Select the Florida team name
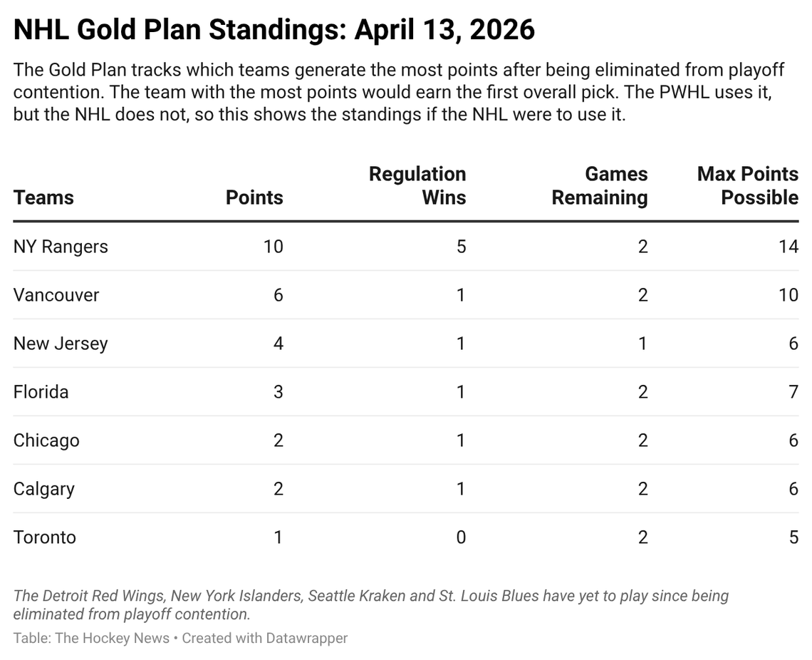Image resolution: width=812 pixels, height=660 pixels. pyautogui.click(x=41, y=392)
